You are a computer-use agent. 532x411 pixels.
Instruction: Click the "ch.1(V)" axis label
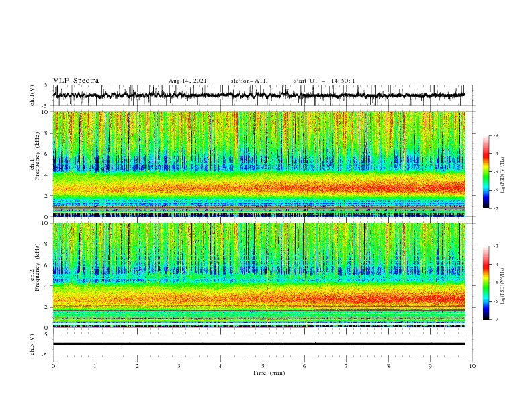coord(32,95)
